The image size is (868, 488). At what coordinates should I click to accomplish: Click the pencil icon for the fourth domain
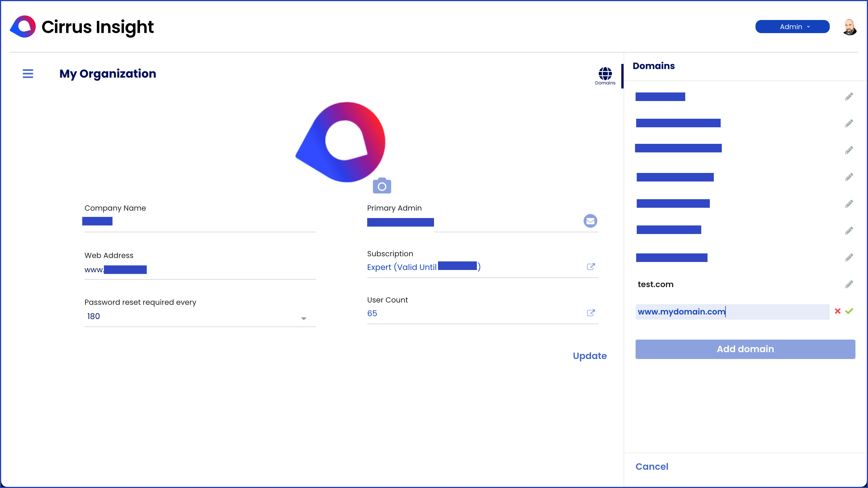point(849,177)
